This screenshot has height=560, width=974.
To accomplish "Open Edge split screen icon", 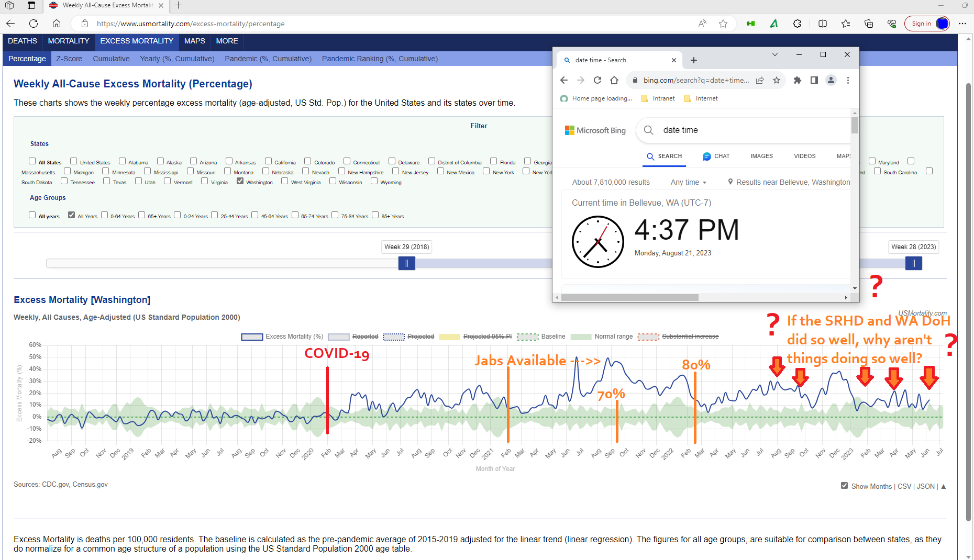I will [x=823, y=24].
